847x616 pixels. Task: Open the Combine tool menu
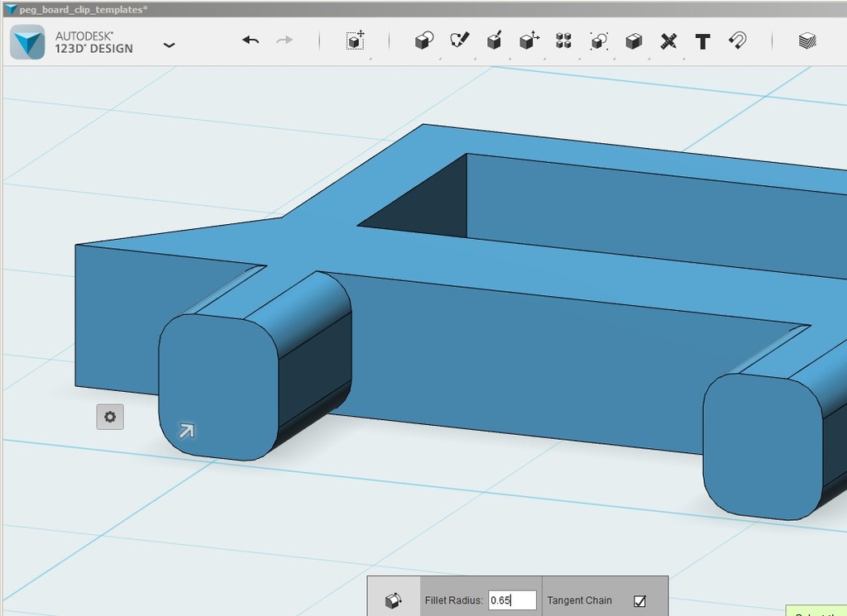coord(634,41)
